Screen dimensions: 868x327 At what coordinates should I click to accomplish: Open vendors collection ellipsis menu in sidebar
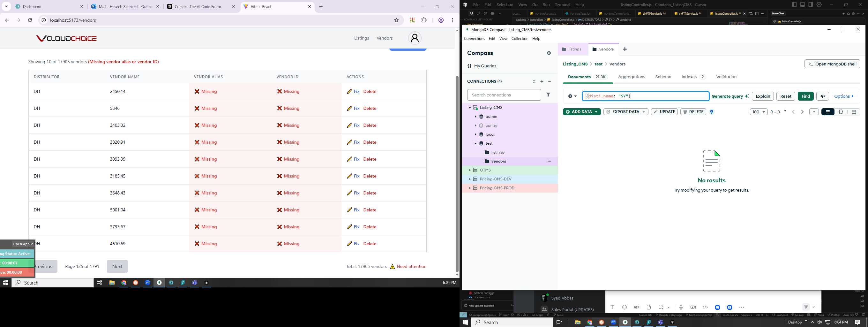coord(550,161)
